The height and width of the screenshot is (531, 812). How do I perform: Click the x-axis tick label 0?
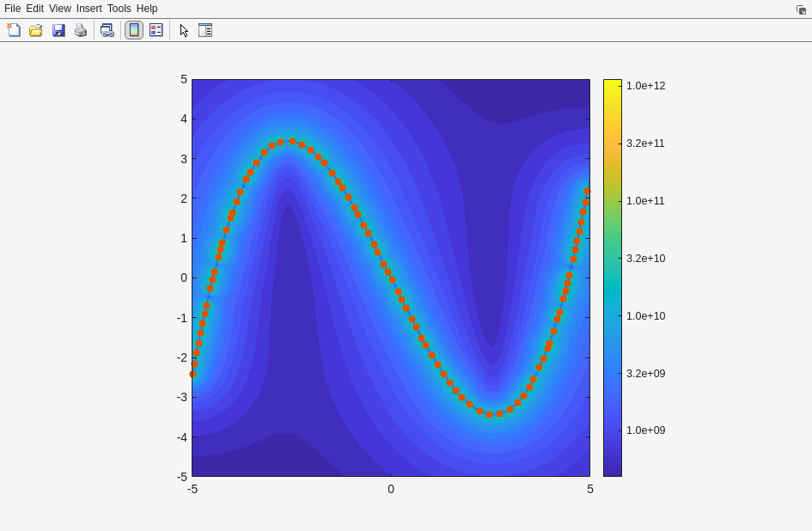click(x=391, y=490)
